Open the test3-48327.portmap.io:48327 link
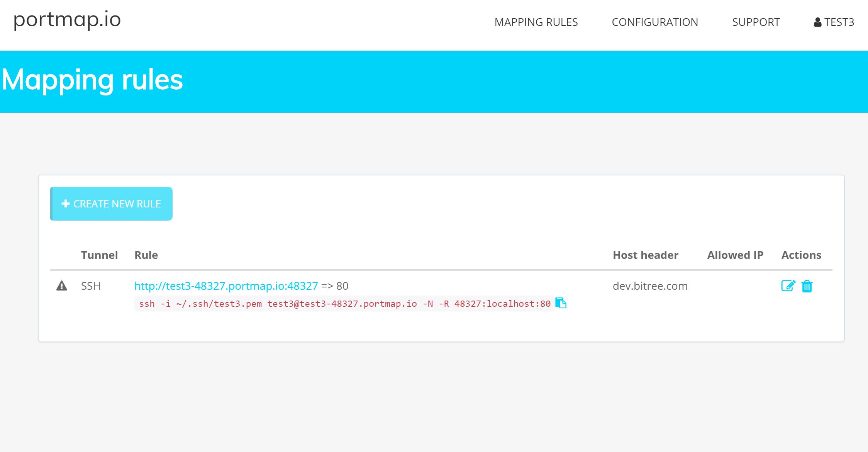 (x=225, y=286)
